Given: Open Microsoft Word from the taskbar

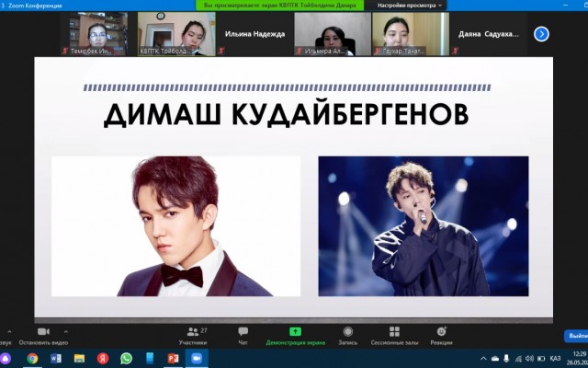Looking at the screenshot, I should [56, 358].
